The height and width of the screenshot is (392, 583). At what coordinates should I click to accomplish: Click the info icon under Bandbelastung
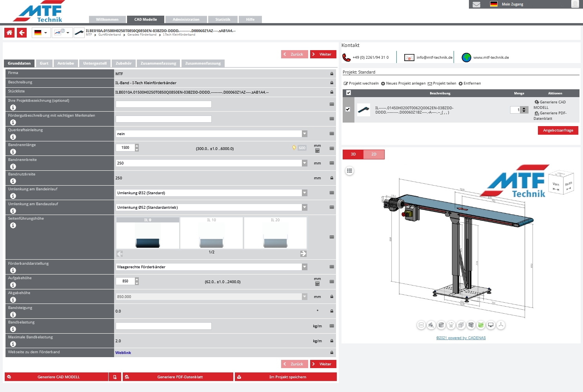click(x=13, y=329)
